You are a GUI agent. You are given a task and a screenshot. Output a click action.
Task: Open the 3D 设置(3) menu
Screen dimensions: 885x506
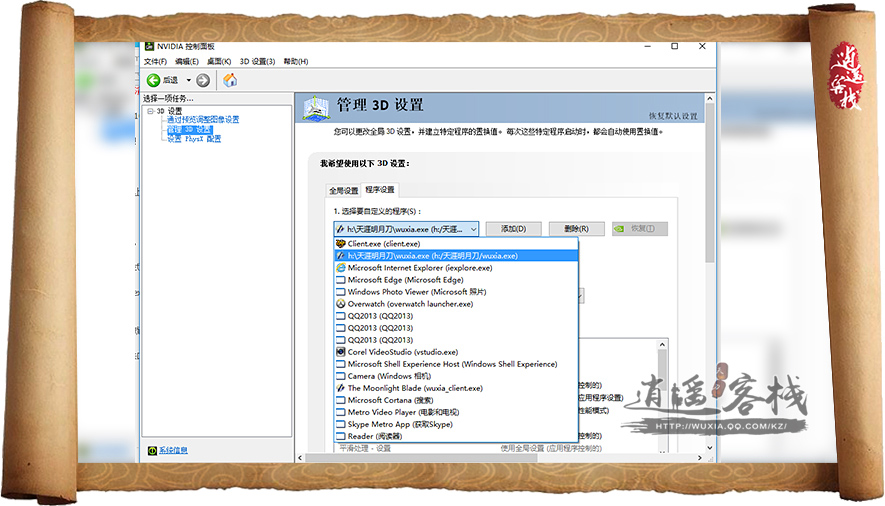[x=257, y=61]
